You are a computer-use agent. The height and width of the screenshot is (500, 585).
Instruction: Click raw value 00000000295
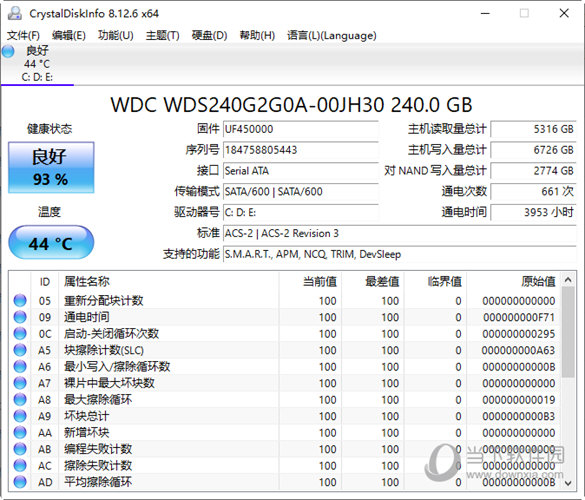519,334
